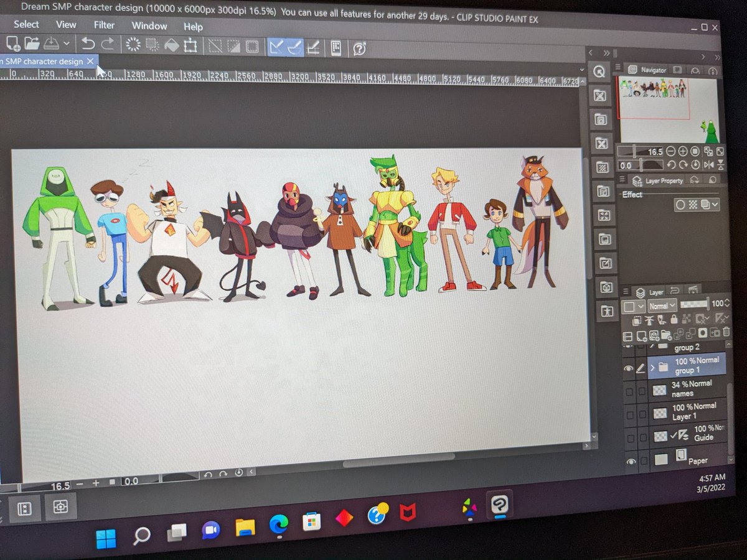Open the Help menu
Screen dimensions: 747x560
(x=193, y=27)
